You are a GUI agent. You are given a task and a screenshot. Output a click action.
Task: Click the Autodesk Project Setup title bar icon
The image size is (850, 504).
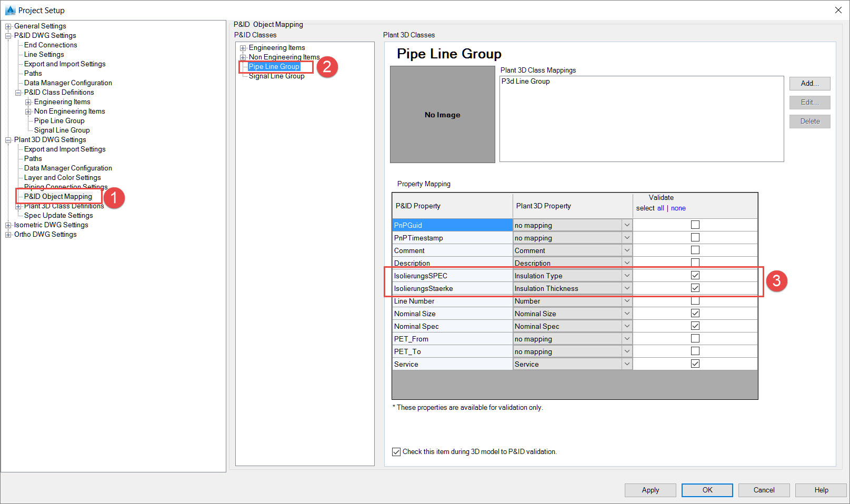tap(9, 10)
